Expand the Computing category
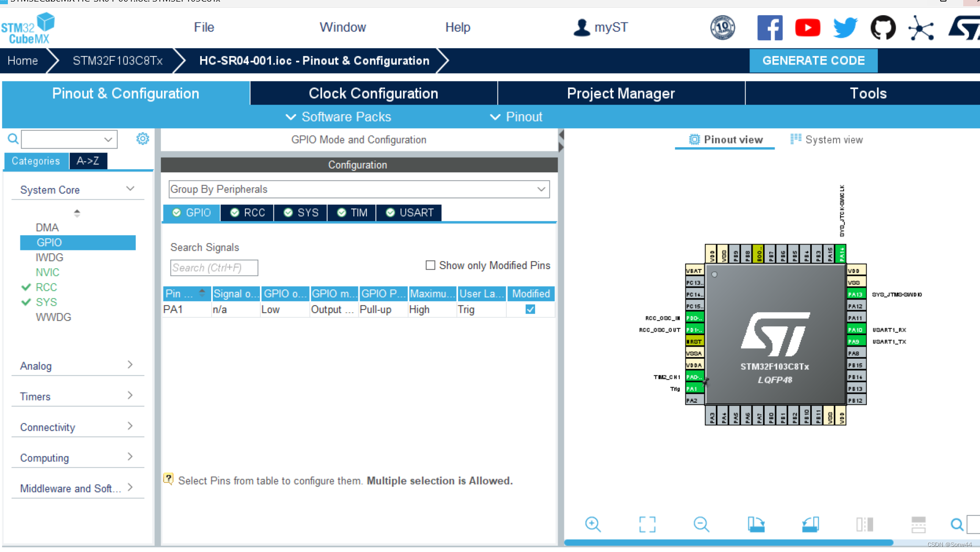This screenshot has height=552, width=980. tap(130, 457)
